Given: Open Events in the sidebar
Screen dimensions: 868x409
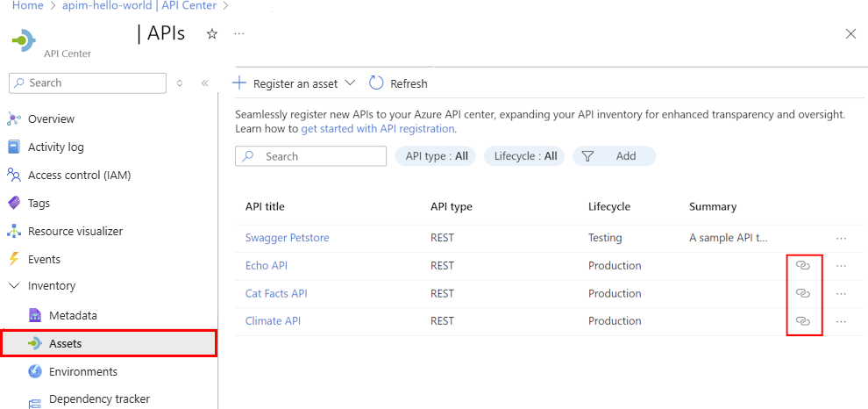Looking at the screenshot, I should 45,259.
